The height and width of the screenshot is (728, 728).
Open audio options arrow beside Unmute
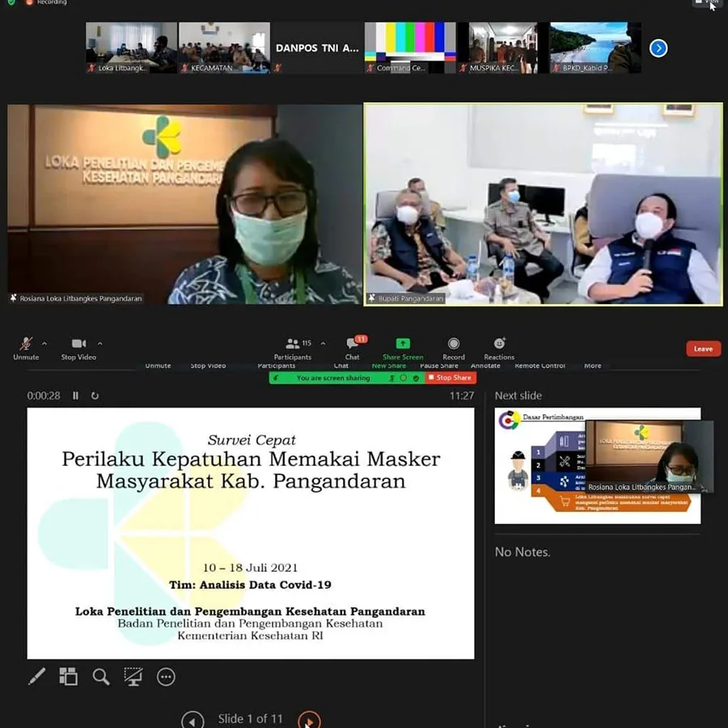point(44,344)
